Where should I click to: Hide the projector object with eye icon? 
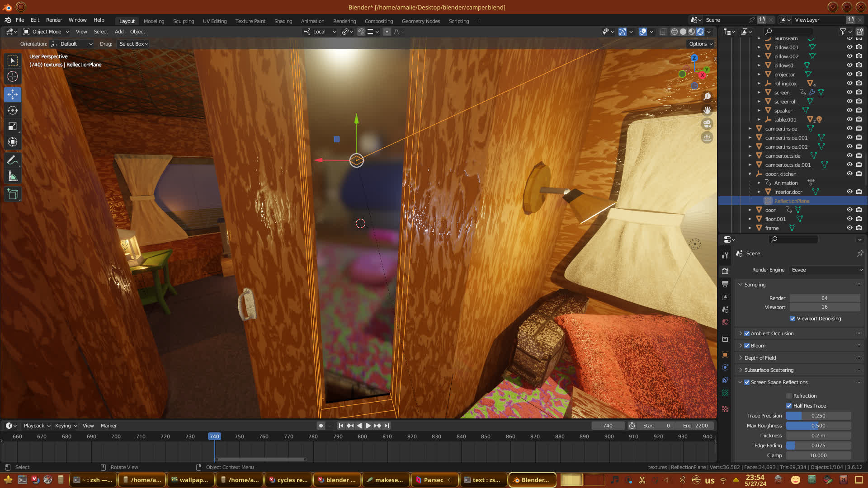pyautogui.click(x=849, y=74)
